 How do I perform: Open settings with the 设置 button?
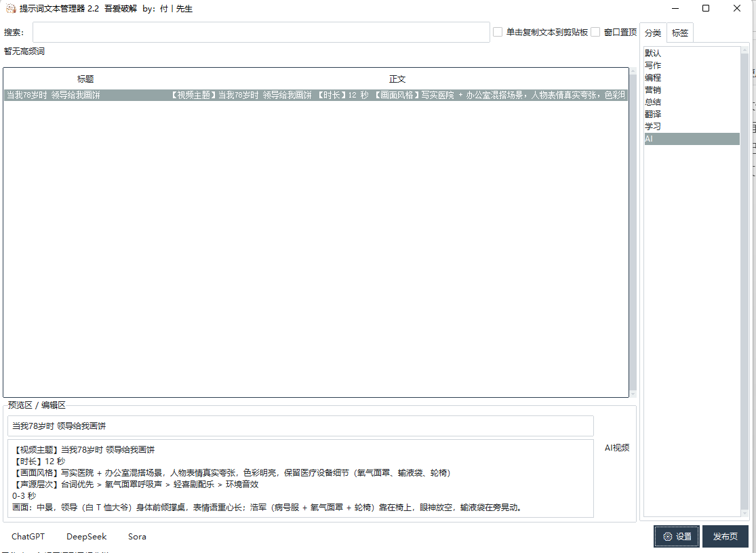(677, 536)
